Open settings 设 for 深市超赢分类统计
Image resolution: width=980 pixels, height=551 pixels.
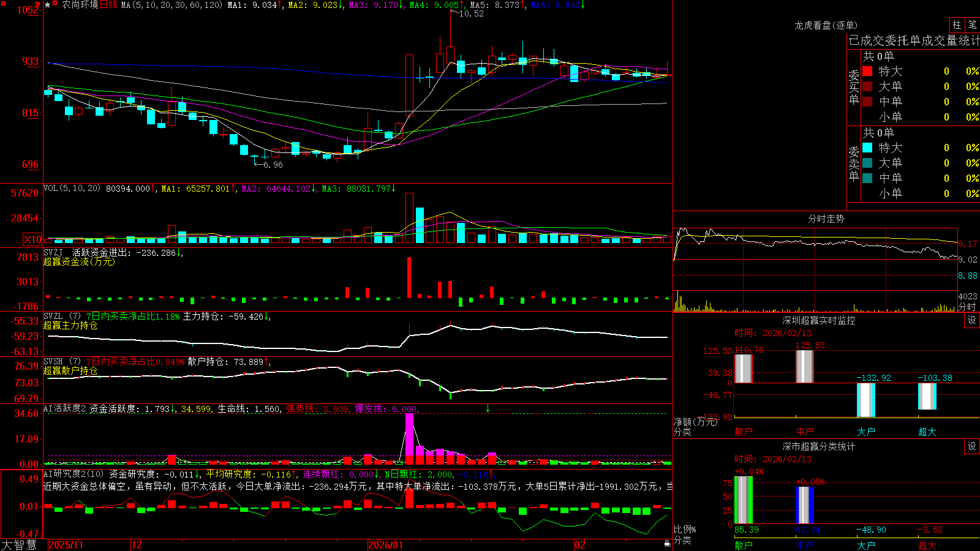coord(971,446)
